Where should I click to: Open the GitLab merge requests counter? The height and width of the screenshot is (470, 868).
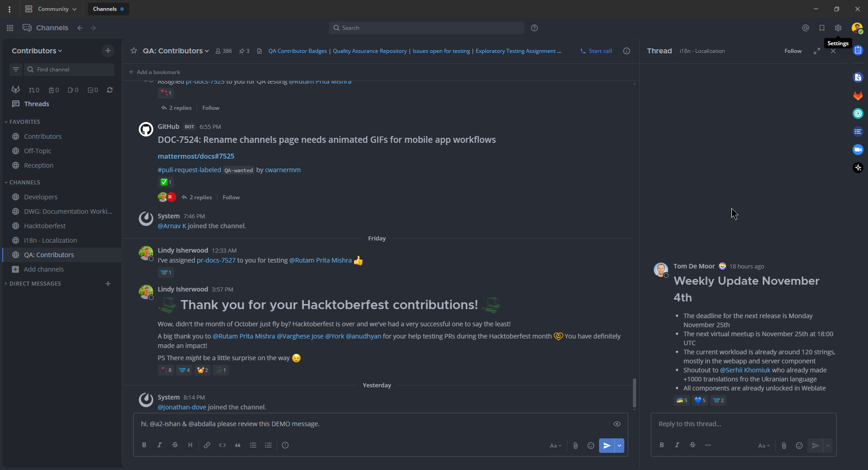[34, 90]
